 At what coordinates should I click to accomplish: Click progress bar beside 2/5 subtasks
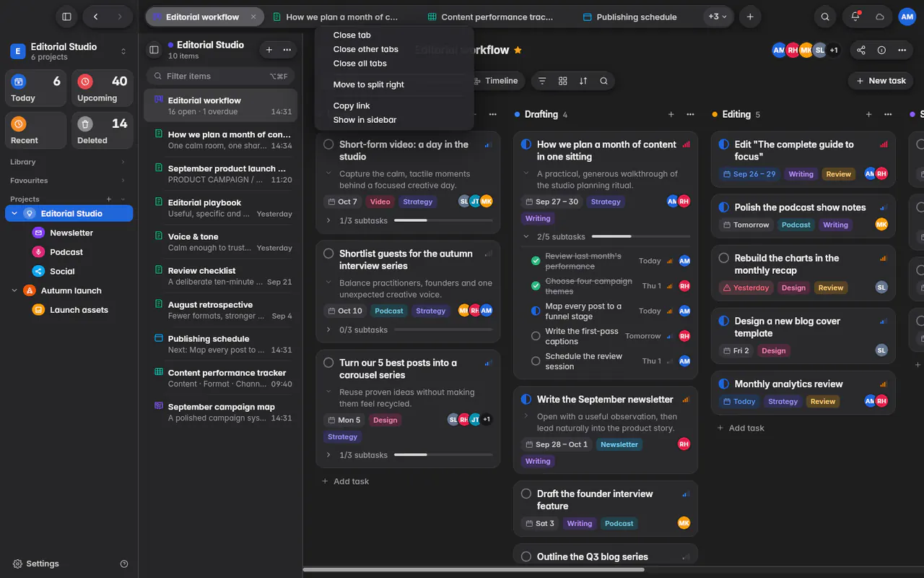[641, 236]
